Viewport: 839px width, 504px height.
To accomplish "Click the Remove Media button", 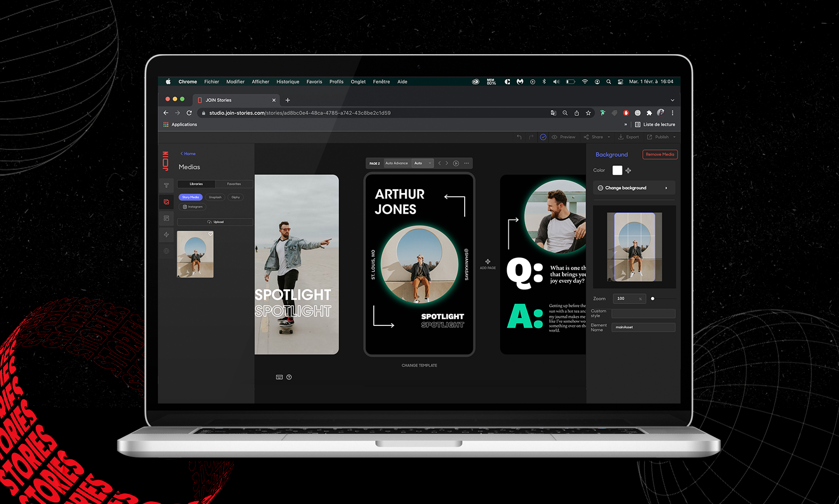I will (660, 155).
